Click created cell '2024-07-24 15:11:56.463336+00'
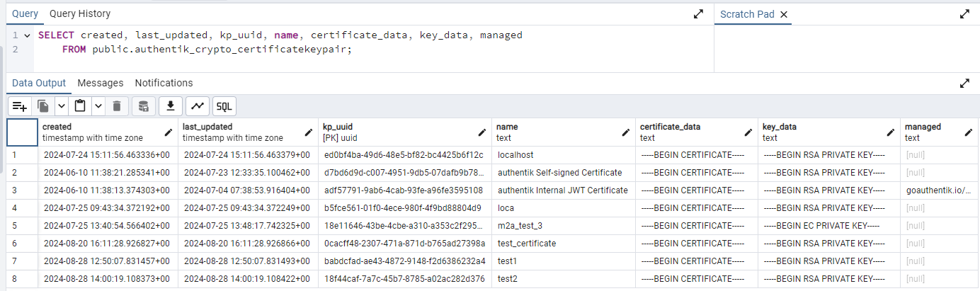This screenshot has height=291, width=980. (x=108, y=154)
